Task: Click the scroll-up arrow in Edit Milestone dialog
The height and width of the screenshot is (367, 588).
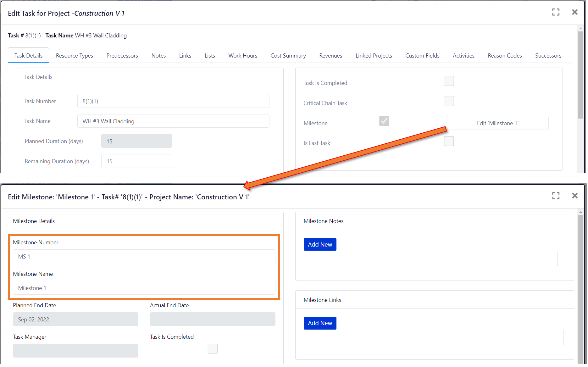Action: click(580, 213)
